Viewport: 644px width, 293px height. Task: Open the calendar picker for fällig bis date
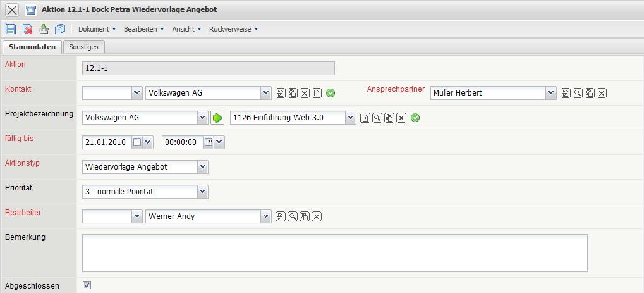(x=137, y=142)
